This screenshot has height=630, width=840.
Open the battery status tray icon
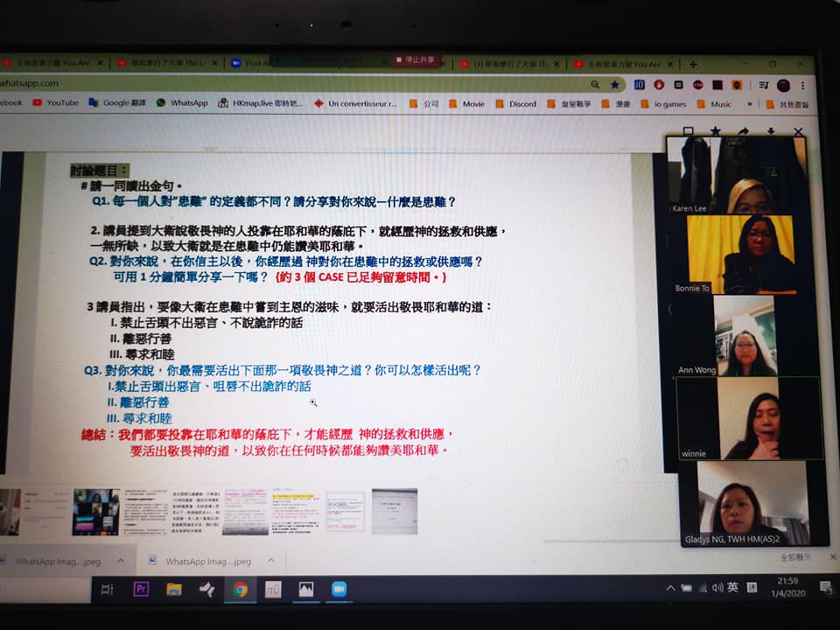(686, 588)
